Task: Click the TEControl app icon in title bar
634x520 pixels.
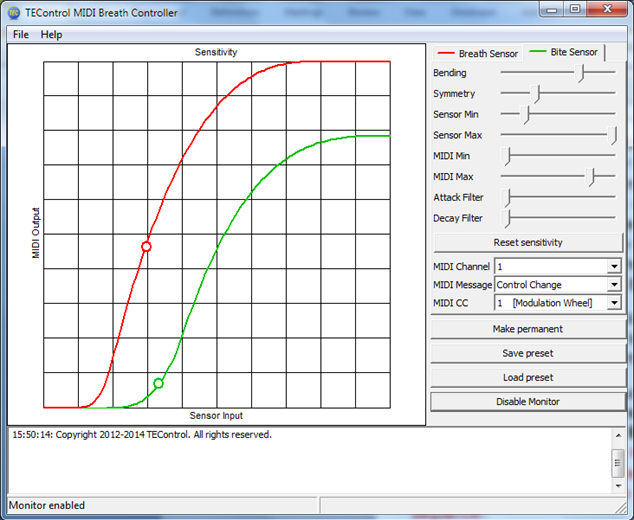Action: pos(13,13)
